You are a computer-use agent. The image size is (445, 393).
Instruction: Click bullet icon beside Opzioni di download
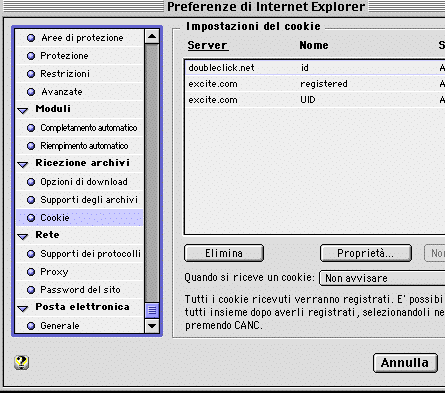pyautogui.click(x=31, y=182)
